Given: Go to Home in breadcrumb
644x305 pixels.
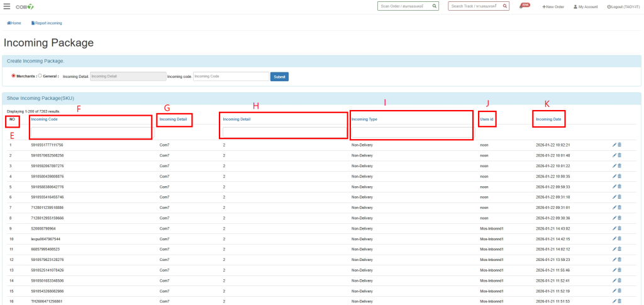Looking at the screenshot, I should [x=14, y=23].
